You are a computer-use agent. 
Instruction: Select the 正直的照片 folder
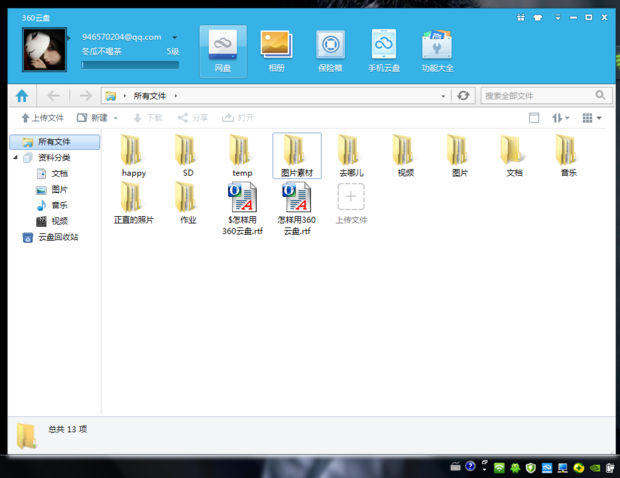134,203
